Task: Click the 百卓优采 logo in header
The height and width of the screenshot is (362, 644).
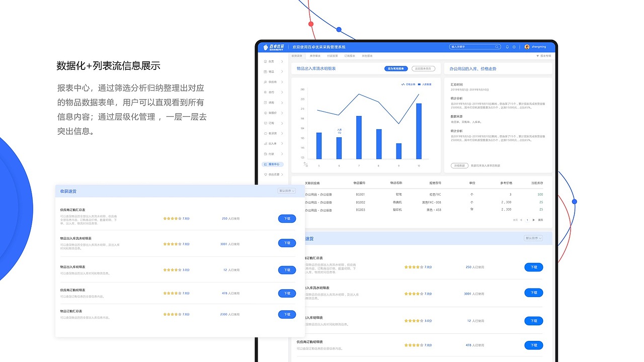Action: 274,47
